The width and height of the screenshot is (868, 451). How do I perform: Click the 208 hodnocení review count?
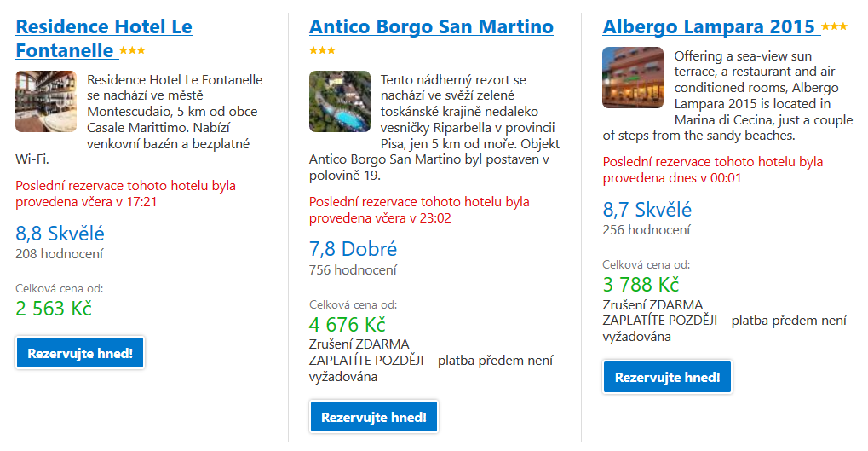click(60, 254)
